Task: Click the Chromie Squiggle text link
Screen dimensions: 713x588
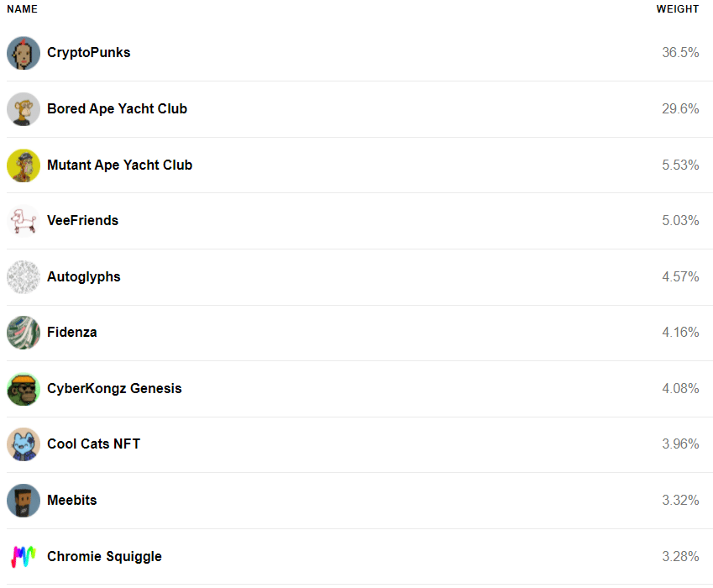Action: tap(104, 557)
